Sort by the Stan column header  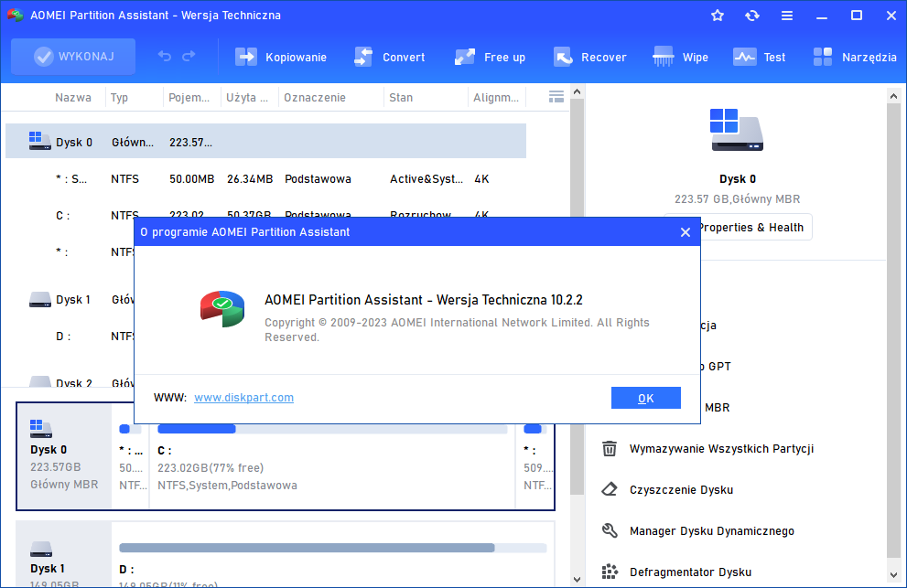(401, 97)
